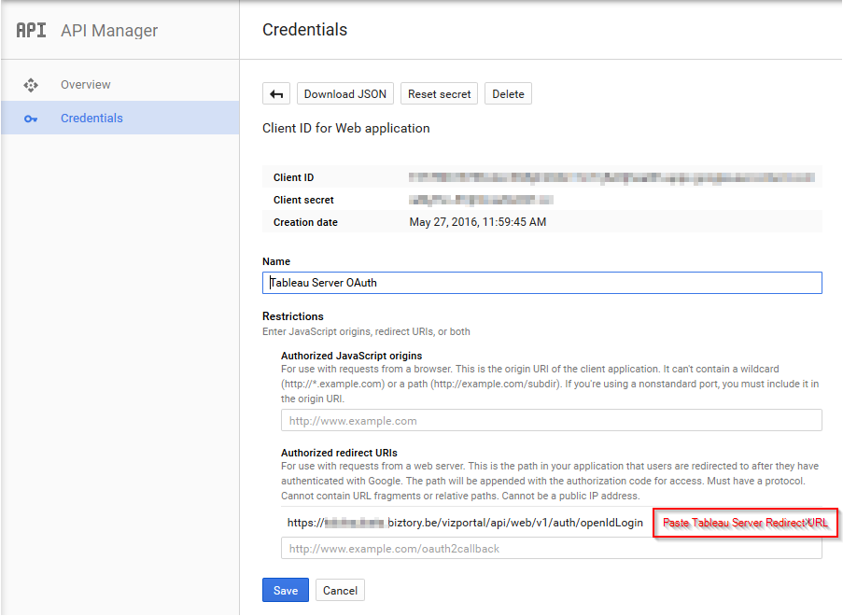Click the Download JSON button

coord(345,94)
